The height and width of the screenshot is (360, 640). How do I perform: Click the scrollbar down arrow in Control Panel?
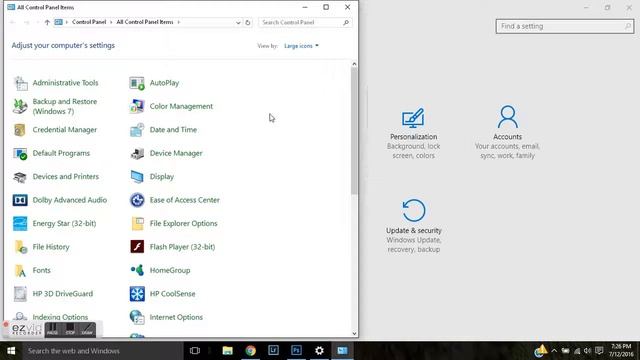[354, 333]
